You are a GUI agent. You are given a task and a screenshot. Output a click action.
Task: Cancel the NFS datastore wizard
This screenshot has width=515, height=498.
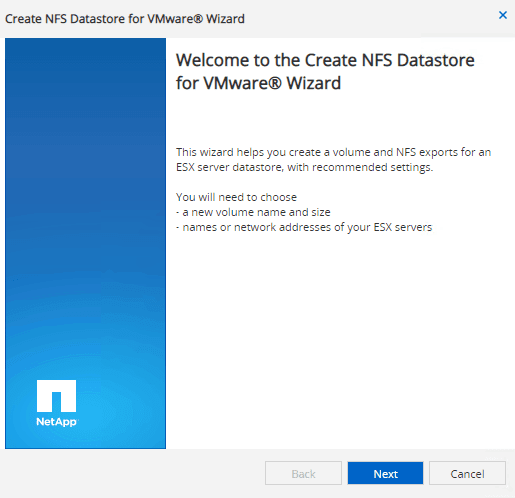click(467, 473)
